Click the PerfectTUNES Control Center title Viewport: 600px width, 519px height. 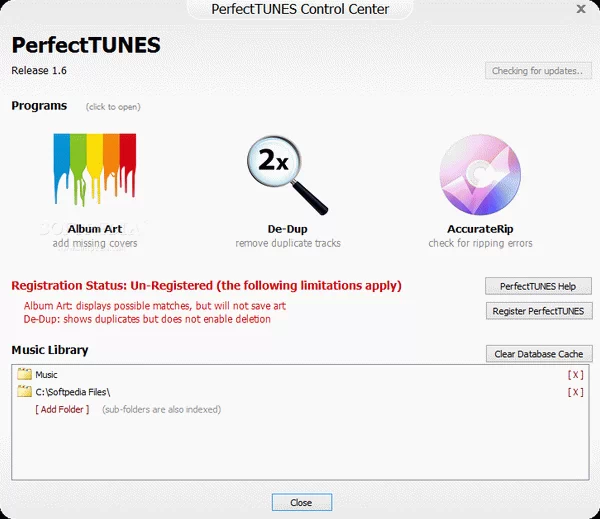coord(300,9)
